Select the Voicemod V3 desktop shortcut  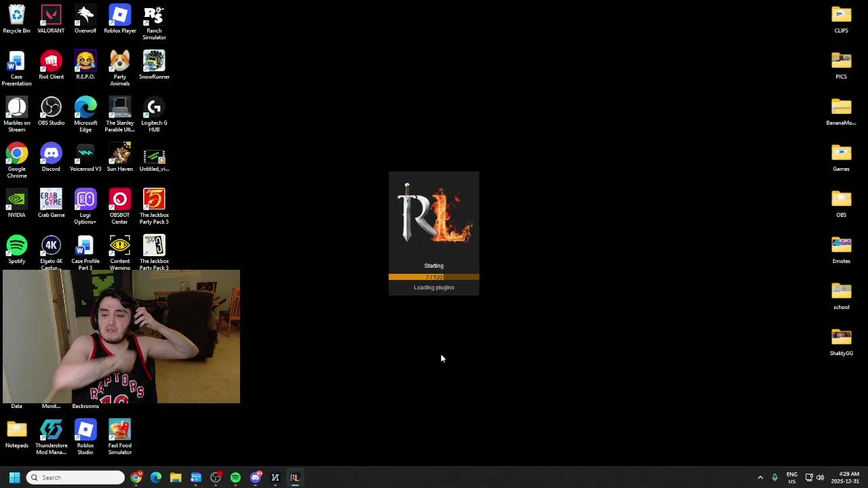point(85,157)
